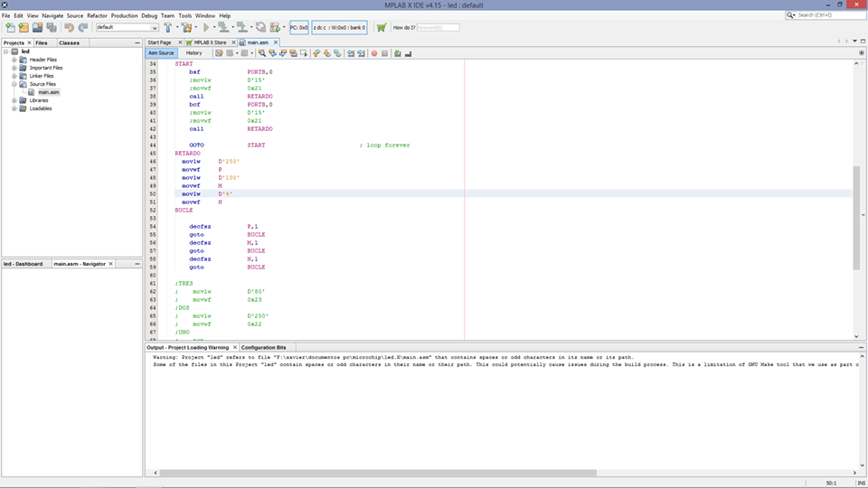The width and height of the screenshot is (868, 488).
Task: Expand the Header Files folder
Action: [14, 60]
